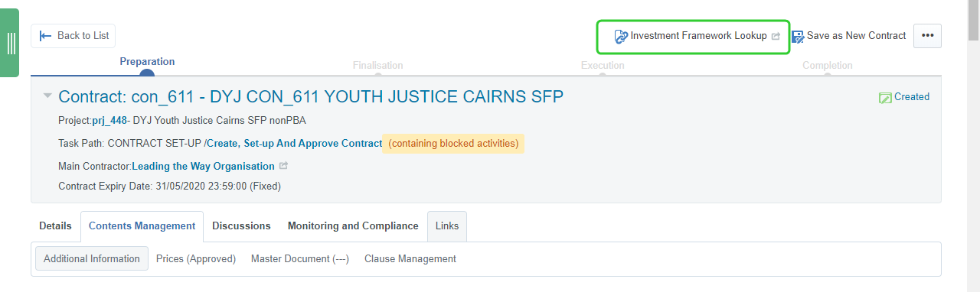Switch to the Links tab

(447, 226)
